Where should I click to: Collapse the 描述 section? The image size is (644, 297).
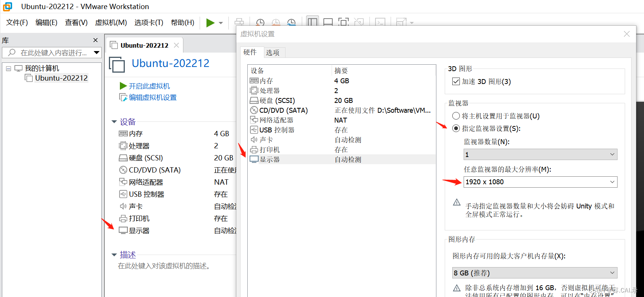pyautogui.click(x=114, y=255)
